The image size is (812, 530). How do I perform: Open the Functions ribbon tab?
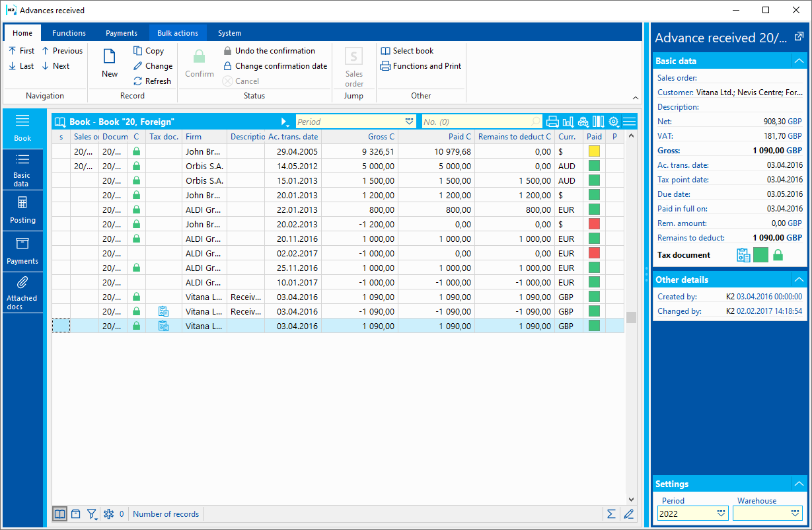69,33
